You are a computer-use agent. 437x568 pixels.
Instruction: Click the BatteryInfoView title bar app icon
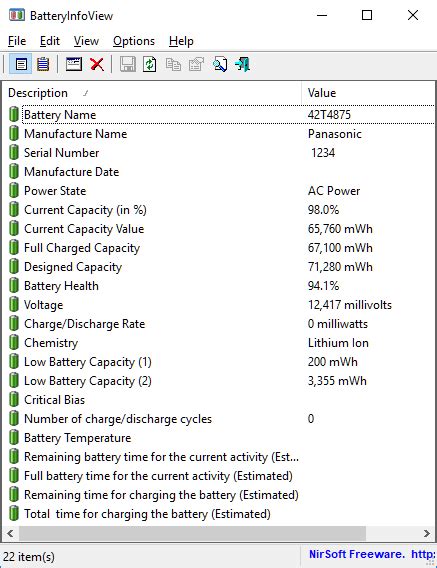[x=16, y=15]
